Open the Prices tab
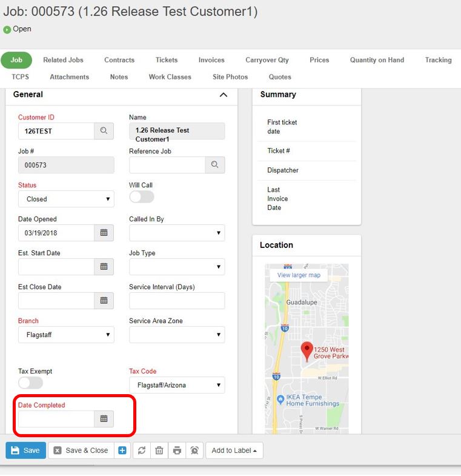Viewport: 461px width, 476px height. (319, 60)
